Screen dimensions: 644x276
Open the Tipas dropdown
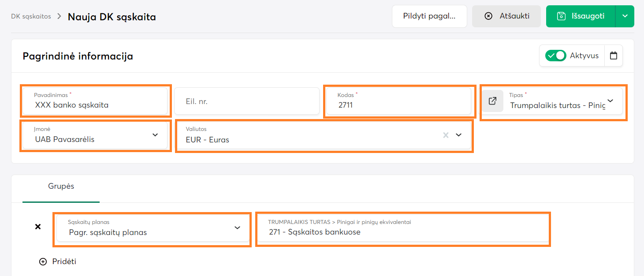click(x=610, y=101)
